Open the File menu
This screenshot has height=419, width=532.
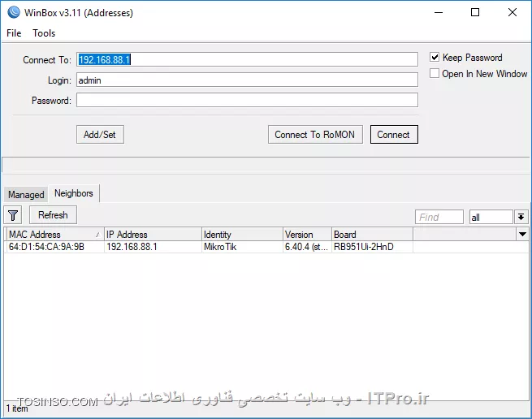14,33
